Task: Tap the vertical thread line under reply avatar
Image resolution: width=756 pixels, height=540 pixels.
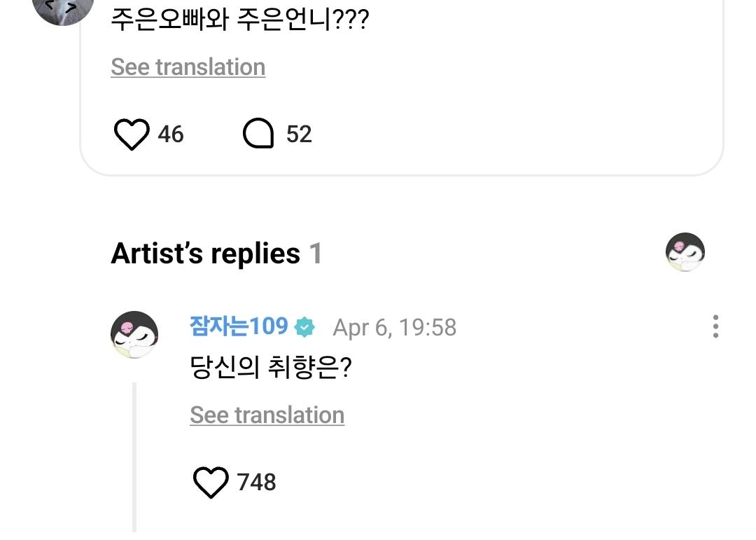Action: [134, 457]
